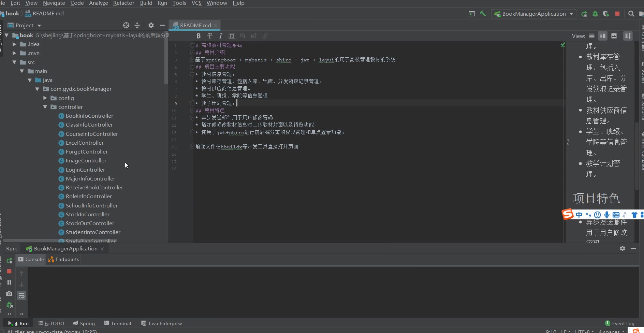Click editor line 15 text
644x333 pixels.
(247, 146)
